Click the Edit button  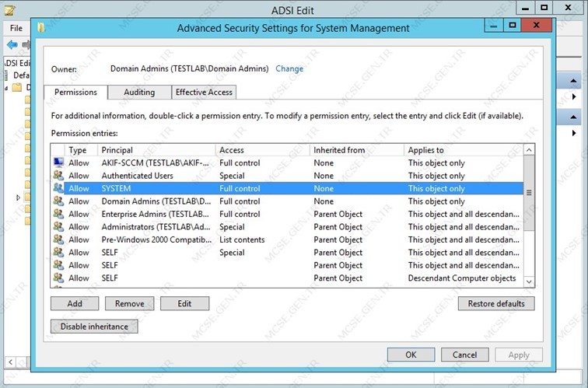184,304
